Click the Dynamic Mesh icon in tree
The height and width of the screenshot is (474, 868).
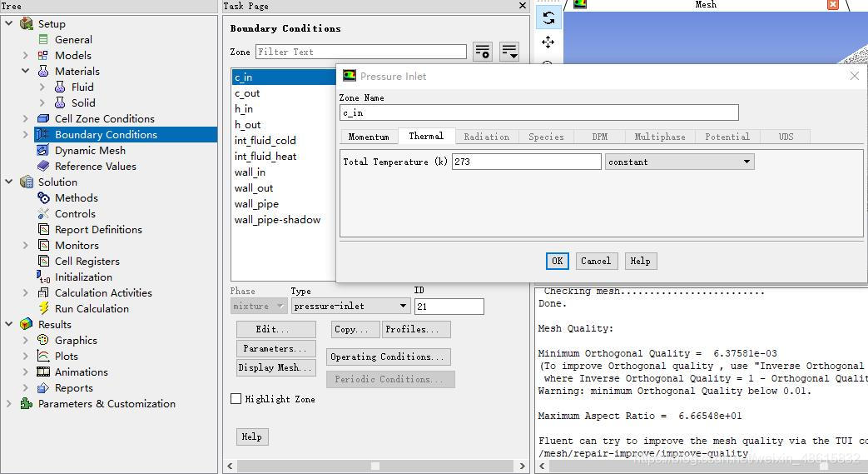point(43,150)
